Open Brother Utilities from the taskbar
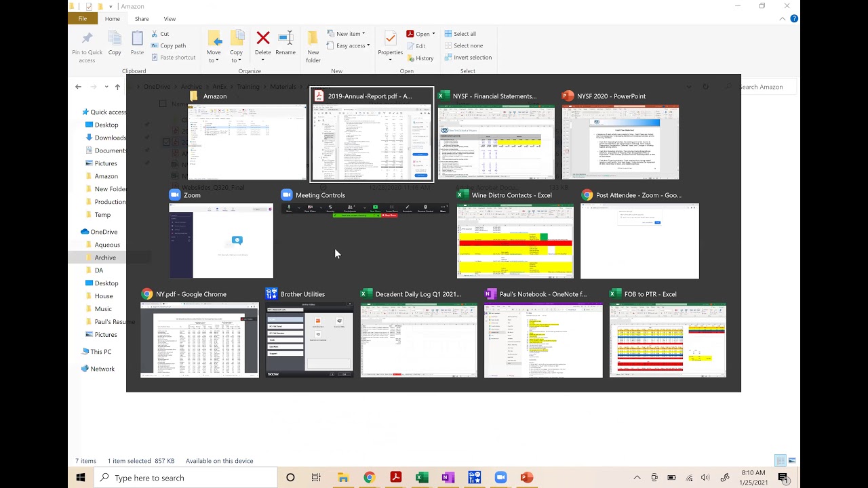 [x=474, y=478]
